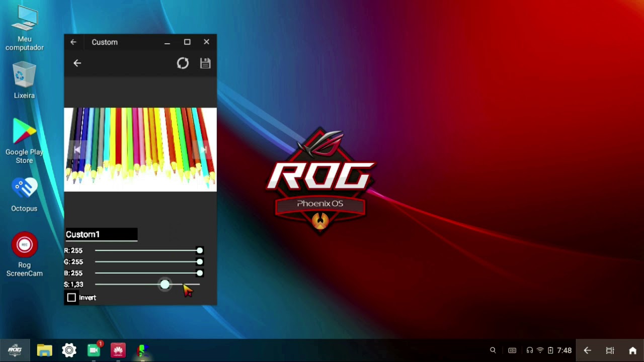Screen dimensions: 644x362
Task: Click the S saturation slider handle
Action: tap(165, 285)
